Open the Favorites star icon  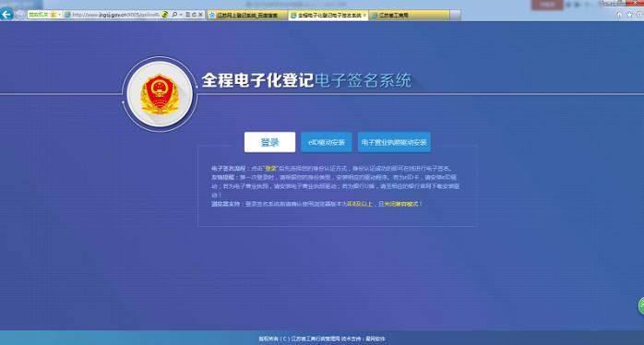[x=630, y=15]
